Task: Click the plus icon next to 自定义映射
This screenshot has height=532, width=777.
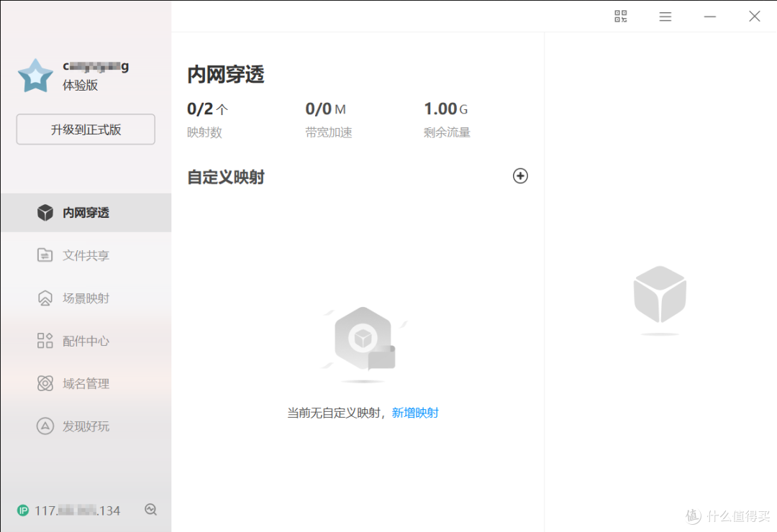Action: [x=520, y=175]
